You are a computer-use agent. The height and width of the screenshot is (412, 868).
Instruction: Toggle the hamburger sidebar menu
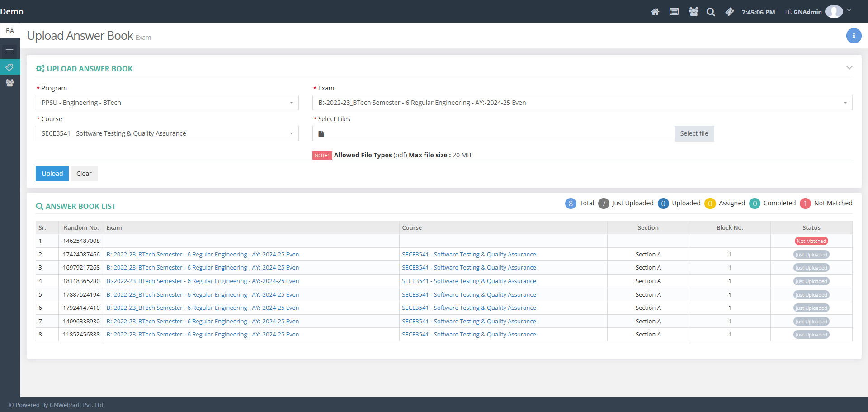point(9,52)
